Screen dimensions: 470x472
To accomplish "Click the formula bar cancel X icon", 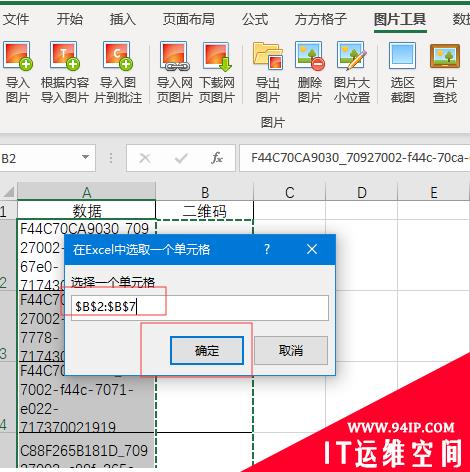I will [x=145, y=158].
